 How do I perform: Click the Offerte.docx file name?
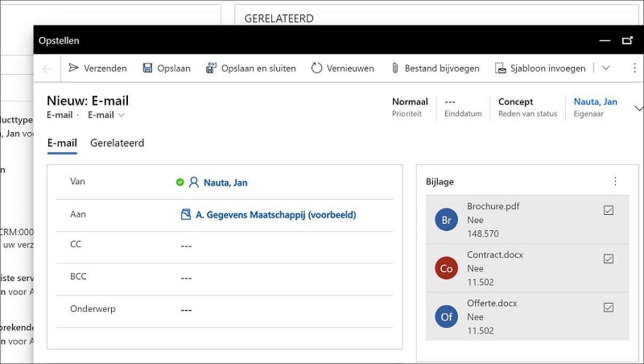492,303
